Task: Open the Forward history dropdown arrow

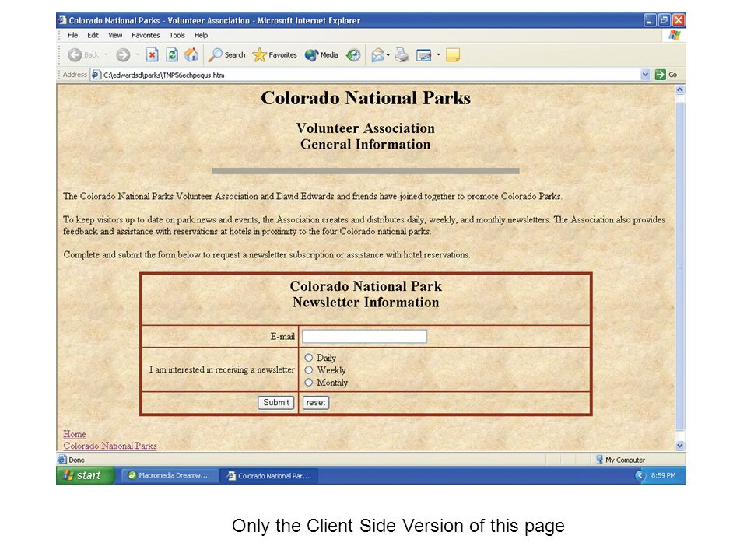Action: pyautogui.click(x=137, y=55)
